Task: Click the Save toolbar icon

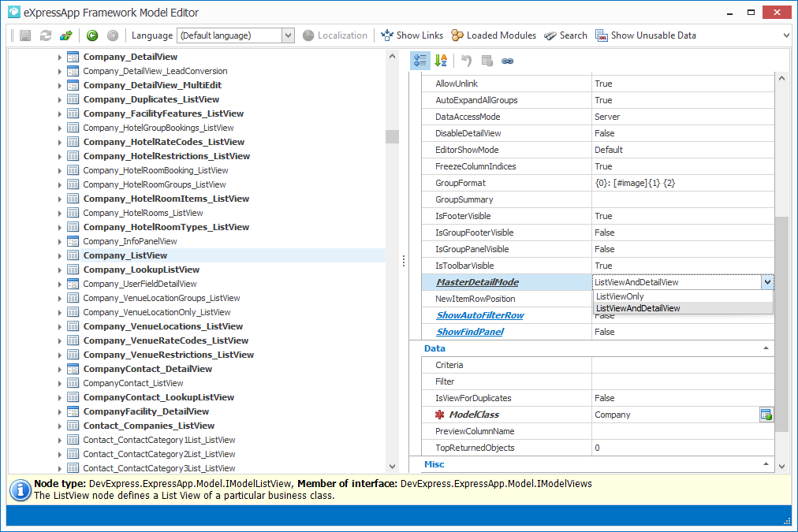Action: tap(25, 35)
